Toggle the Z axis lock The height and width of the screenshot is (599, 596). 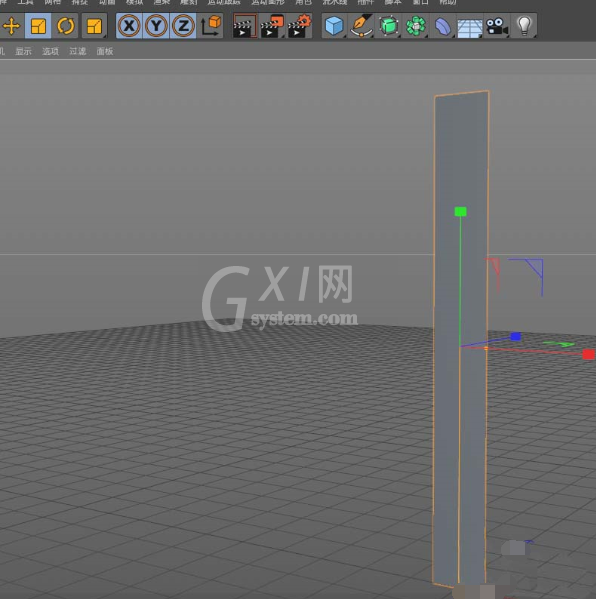click(x=183, y=26)
